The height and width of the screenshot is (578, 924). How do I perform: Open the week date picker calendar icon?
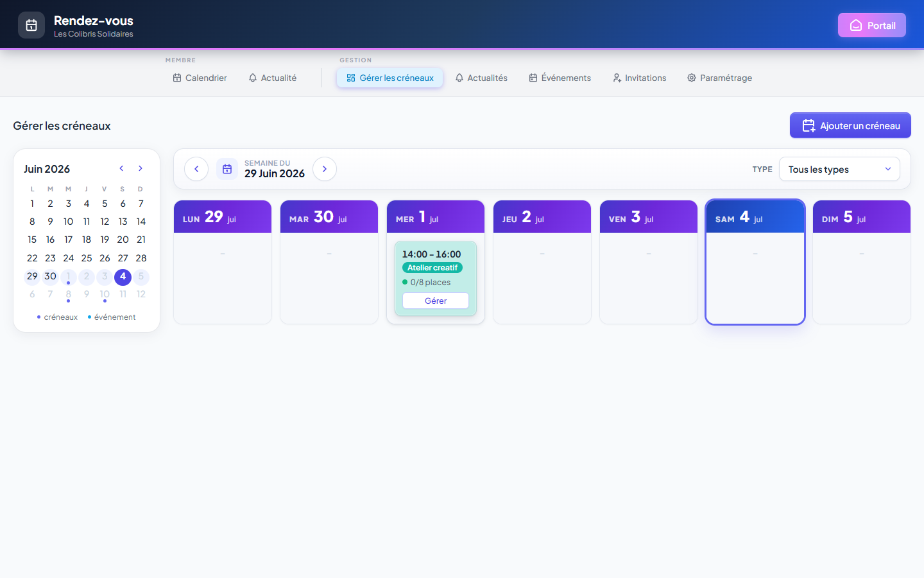(227, 169)
